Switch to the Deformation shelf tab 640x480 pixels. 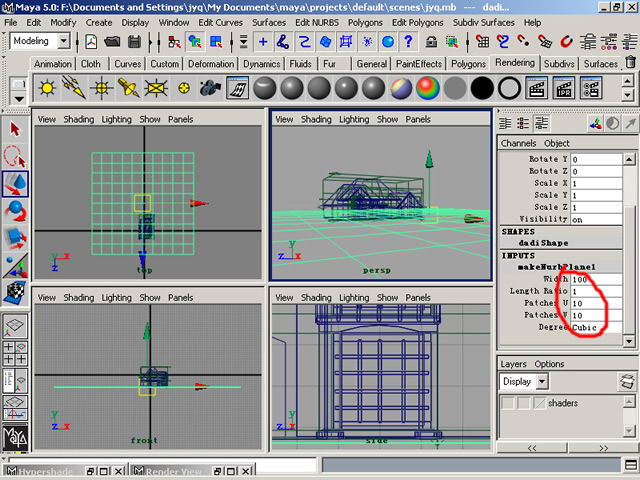point(211,64)
